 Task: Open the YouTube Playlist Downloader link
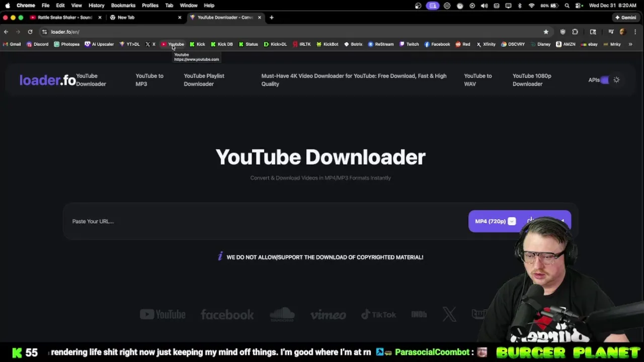(x=204, y=80)
